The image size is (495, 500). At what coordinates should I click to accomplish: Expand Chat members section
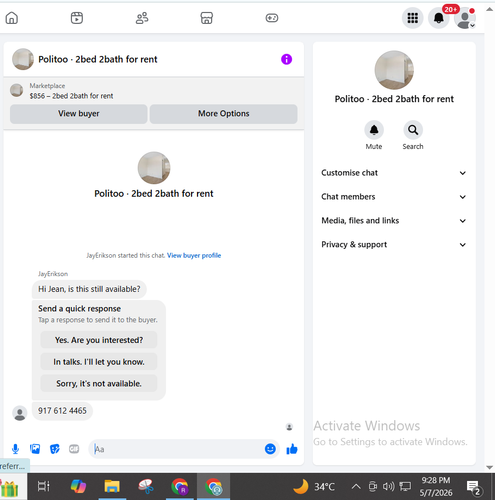point(394,197)
